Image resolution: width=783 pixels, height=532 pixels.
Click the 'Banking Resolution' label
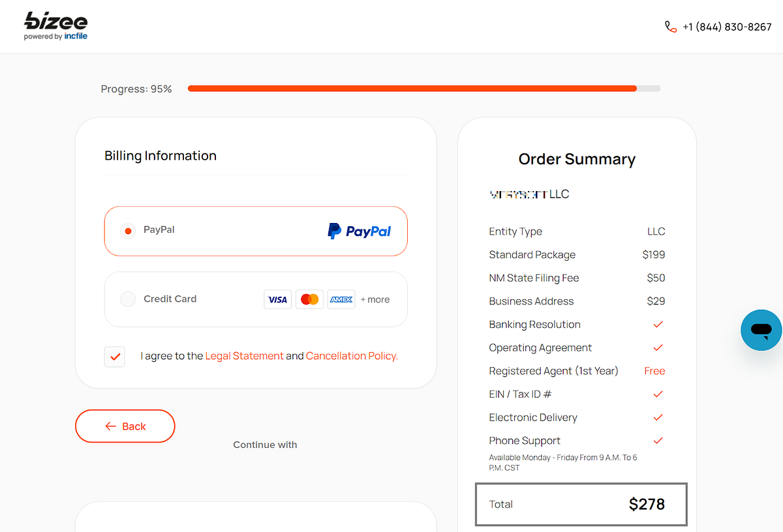click(534, 325)
